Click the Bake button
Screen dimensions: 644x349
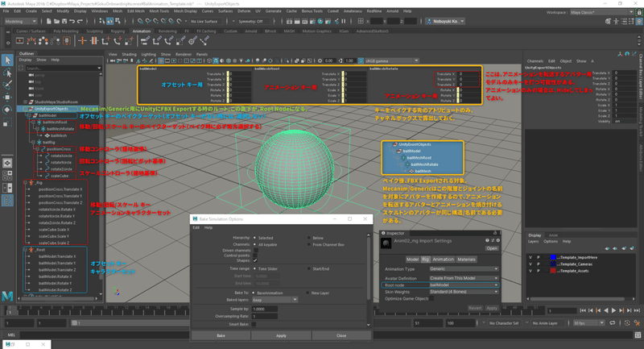[x=221, y=336]
